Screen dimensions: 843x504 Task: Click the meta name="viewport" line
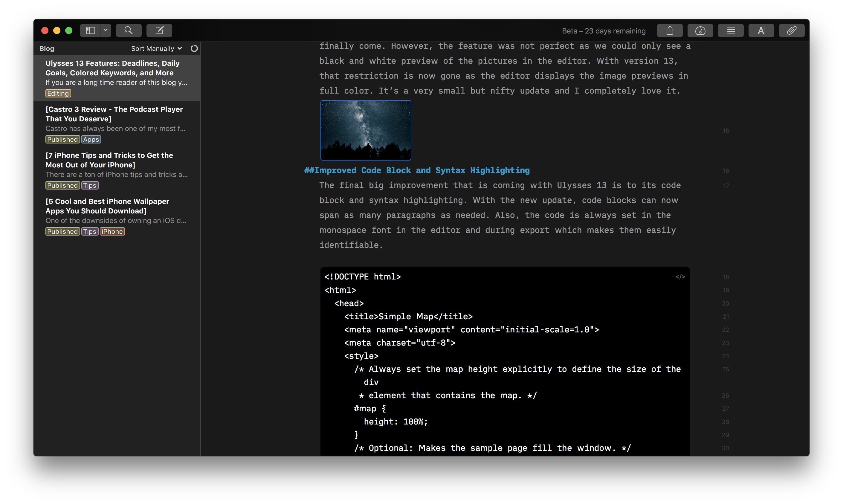[x=471, y=330]
